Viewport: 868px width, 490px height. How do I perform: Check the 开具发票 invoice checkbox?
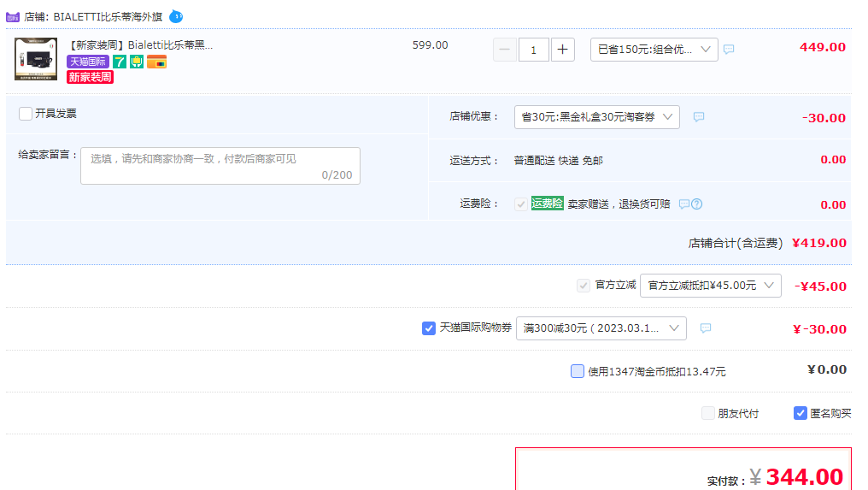26,114
